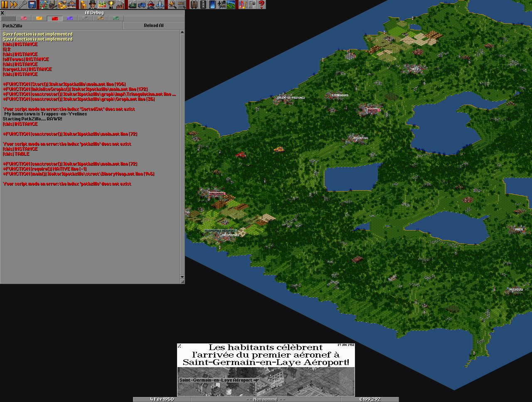Open the company league trophy icon

point(111,5)
